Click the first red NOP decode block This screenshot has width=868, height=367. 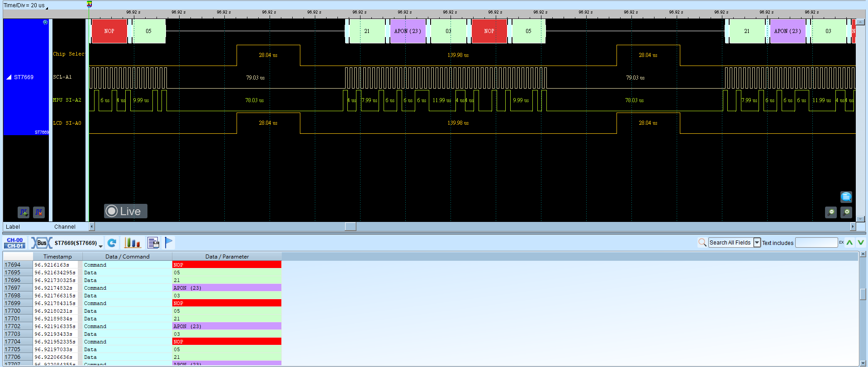coord(109,31)
